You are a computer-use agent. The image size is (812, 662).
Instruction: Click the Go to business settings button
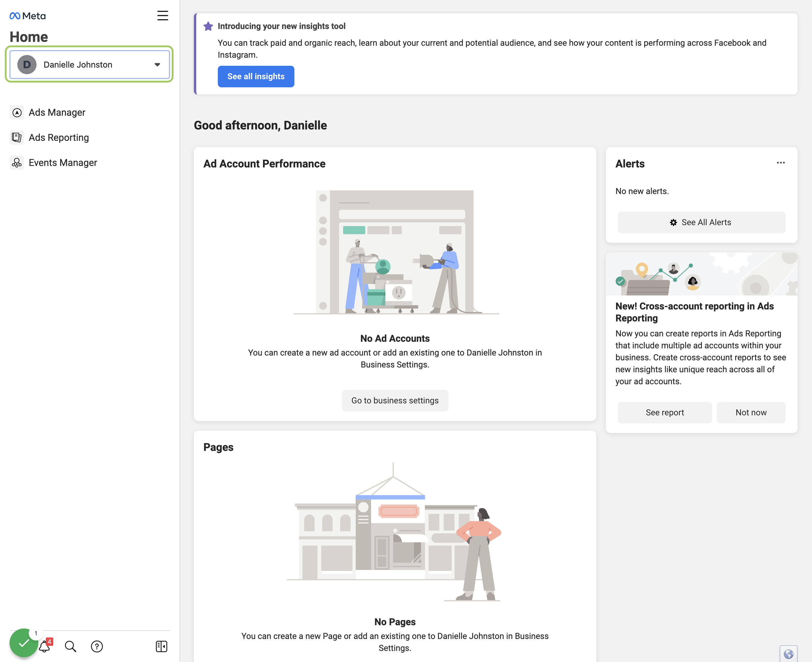click(x=395, y=400)
